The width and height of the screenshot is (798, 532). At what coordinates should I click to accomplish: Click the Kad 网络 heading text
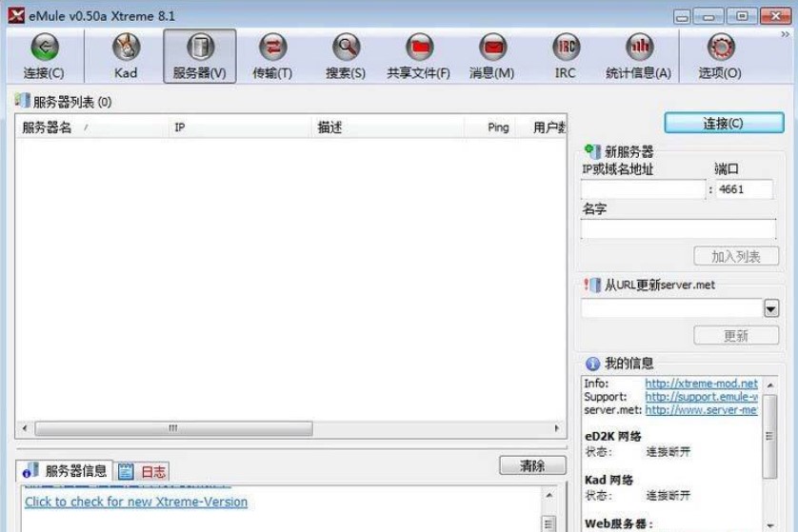click(x=608, y=480)
